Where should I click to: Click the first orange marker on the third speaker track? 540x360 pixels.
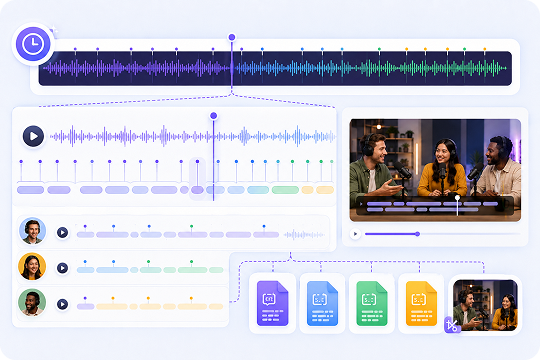(113, 298)
